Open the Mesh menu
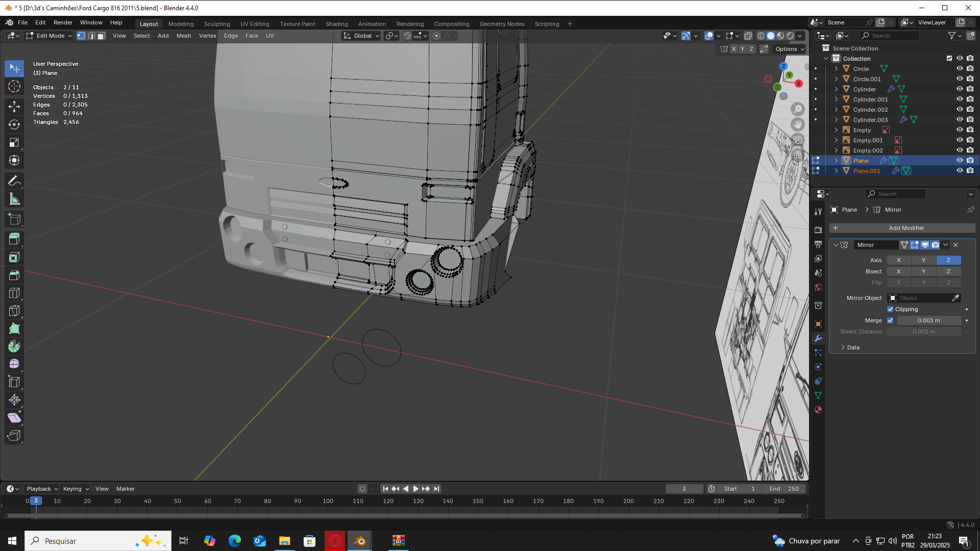The image size is (980, 551). (x=183, y=36)
